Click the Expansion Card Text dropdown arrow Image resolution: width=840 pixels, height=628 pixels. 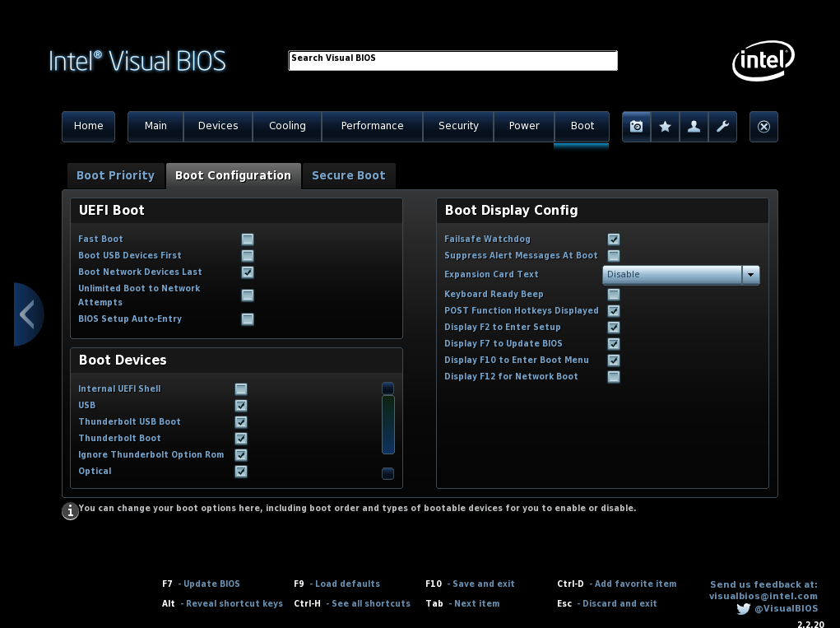[x=750, y=275]
